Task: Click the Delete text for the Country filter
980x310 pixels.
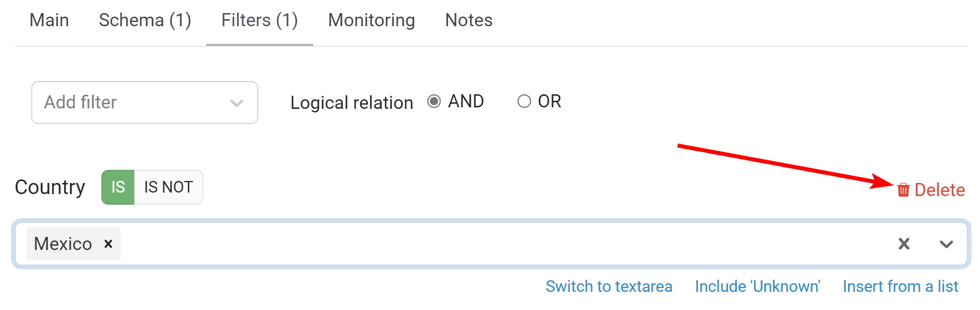Action: point(940,190)
